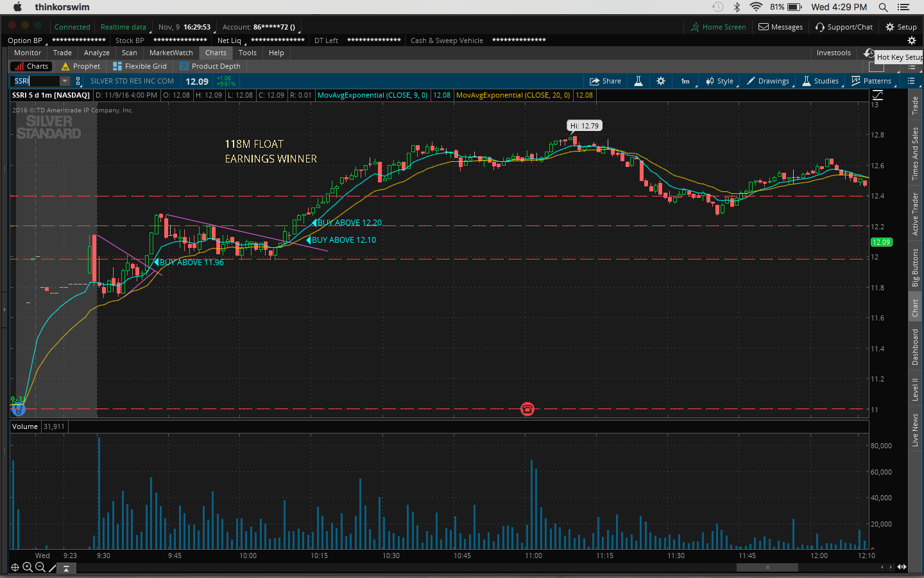Switch to the Tools tab
The width and height of the screenshot is (924, 578).
248,53
